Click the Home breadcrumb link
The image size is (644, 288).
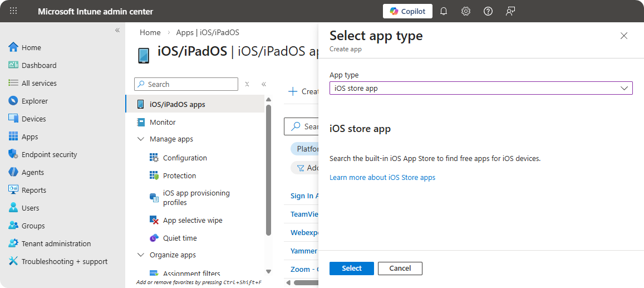pyautogui.click(x=150, y=32)
